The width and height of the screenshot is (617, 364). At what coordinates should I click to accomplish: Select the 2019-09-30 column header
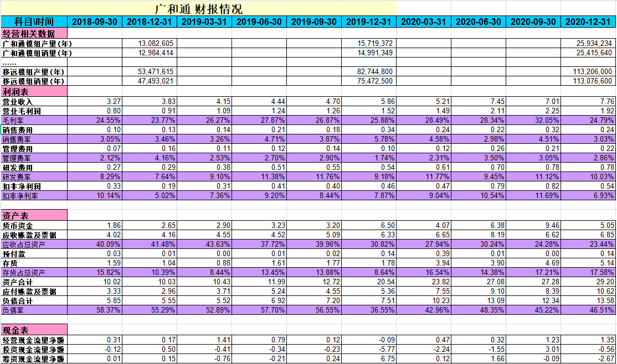click(x=314, y=22)
